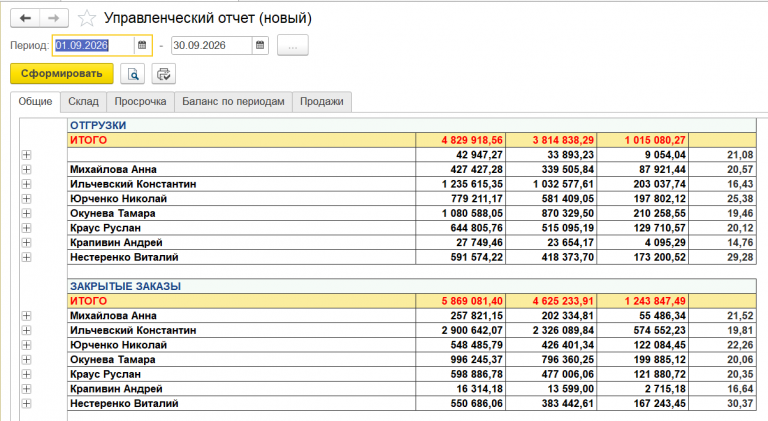768x421 pixels.
Task: Select cell 199 885,12 in closed orders
Action: 643,360
